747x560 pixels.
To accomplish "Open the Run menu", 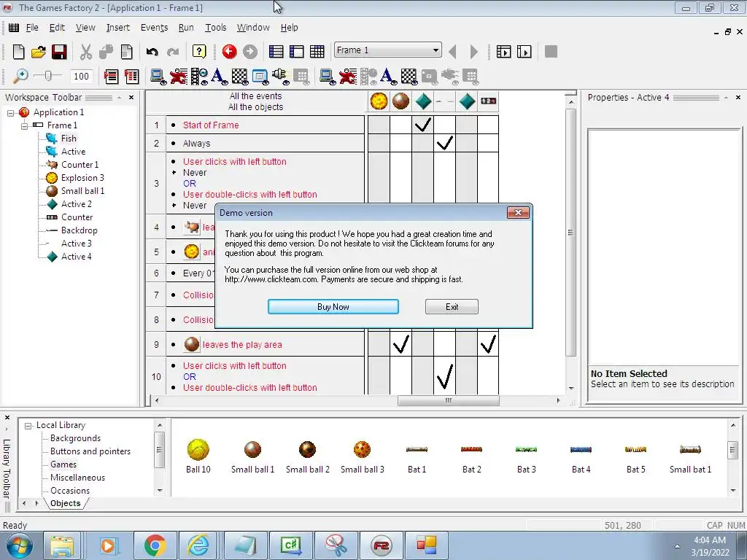I will pos(186,28).
